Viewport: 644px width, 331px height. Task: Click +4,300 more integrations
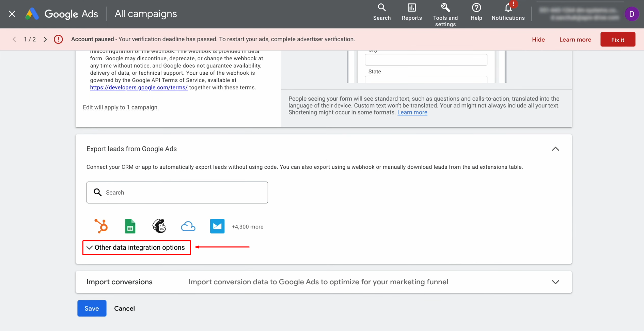(x=248, y=227)
